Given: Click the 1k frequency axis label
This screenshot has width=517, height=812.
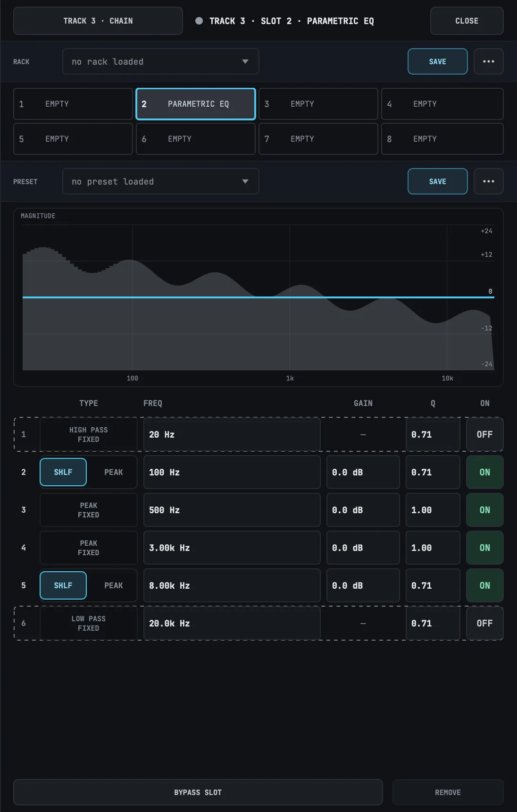Looking at the screenshot, I should [290, 378].
